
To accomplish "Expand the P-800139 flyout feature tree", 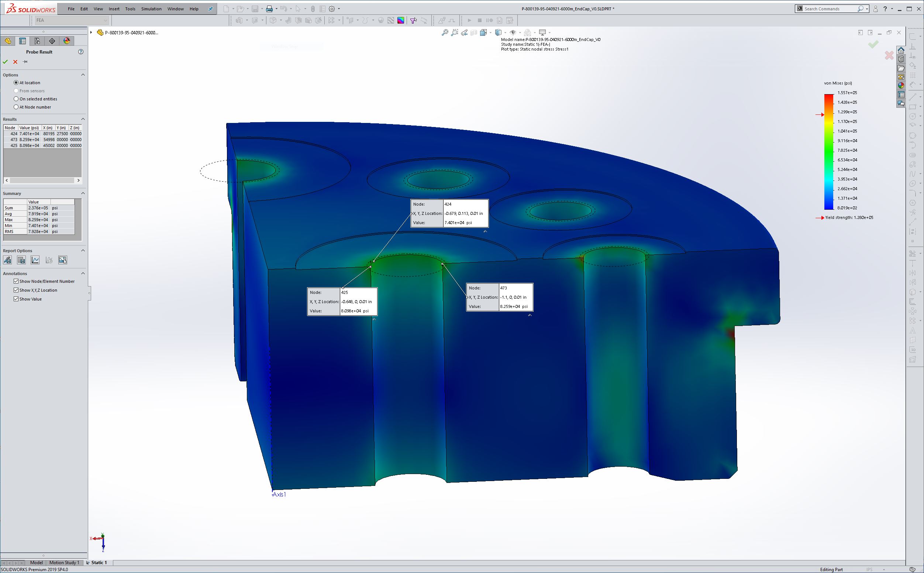I will 91,32.
